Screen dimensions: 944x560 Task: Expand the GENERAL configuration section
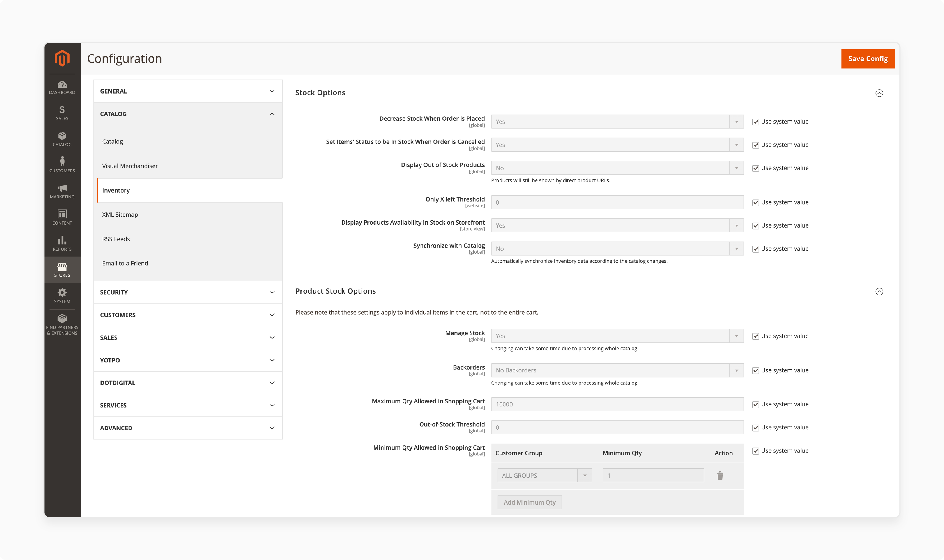click(188, 91)
